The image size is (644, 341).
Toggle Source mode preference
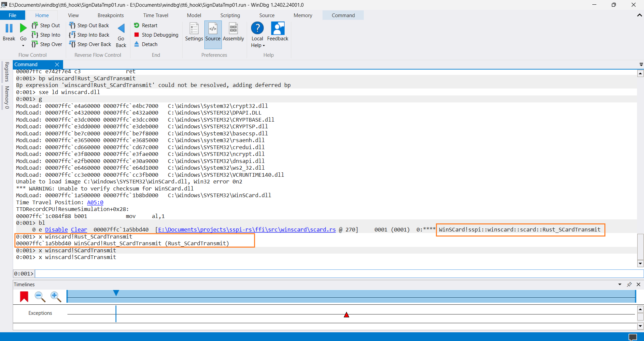(x=213, y=29)
